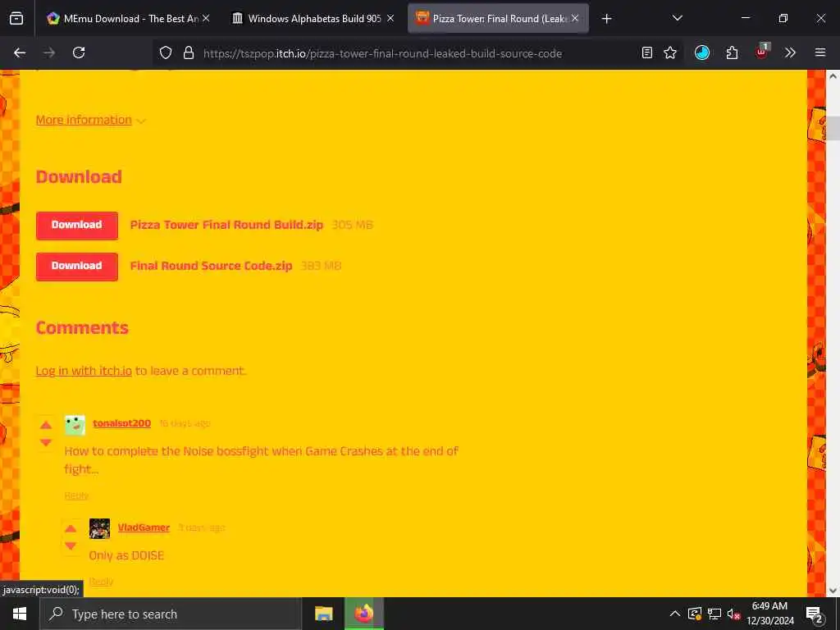
Task: View site security padlock info
Action: (188, 52)
